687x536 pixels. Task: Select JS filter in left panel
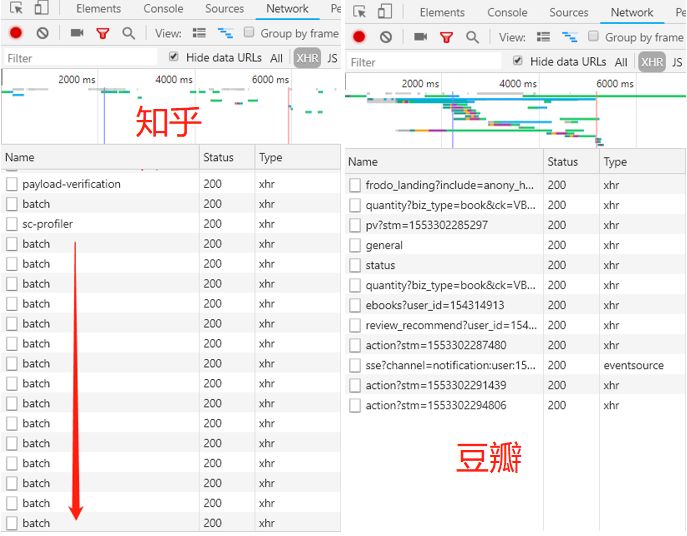[332, 58]
